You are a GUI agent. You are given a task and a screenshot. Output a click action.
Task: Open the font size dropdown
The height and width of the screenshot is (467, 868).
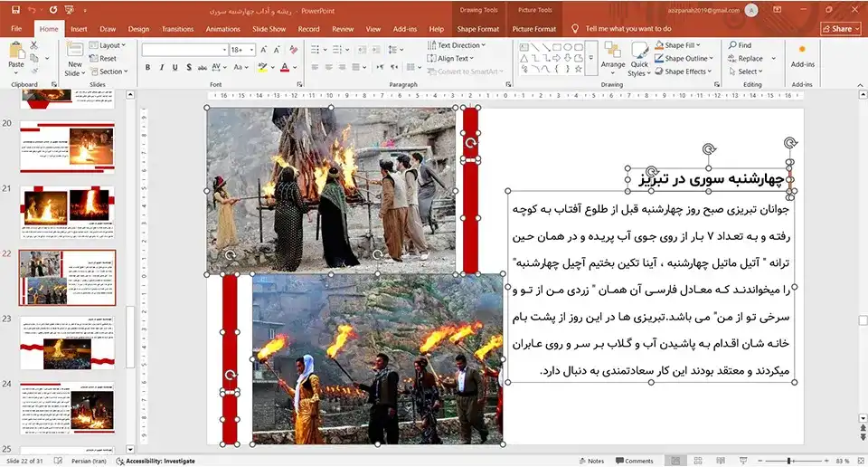[x=252, y=50]
